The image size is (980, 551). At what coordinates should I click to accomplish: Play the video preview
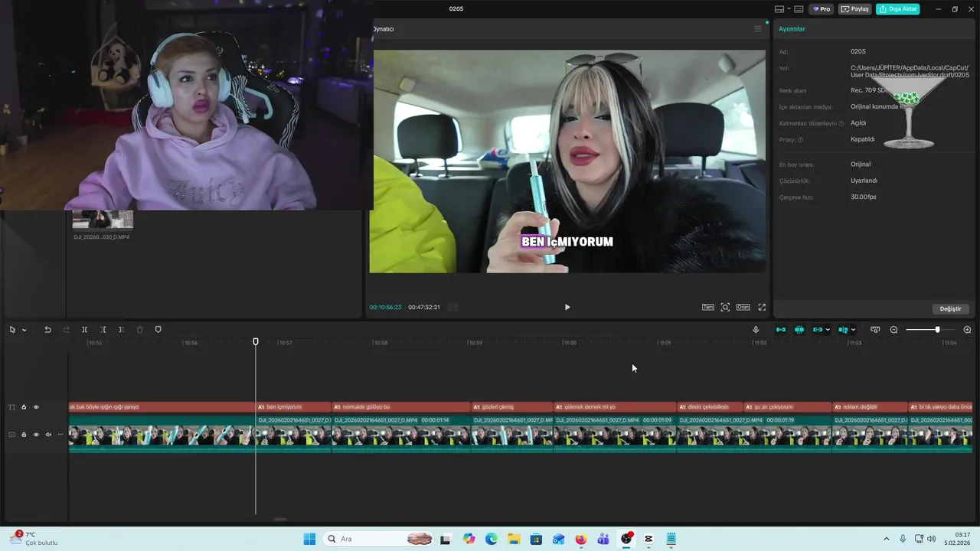567,307
